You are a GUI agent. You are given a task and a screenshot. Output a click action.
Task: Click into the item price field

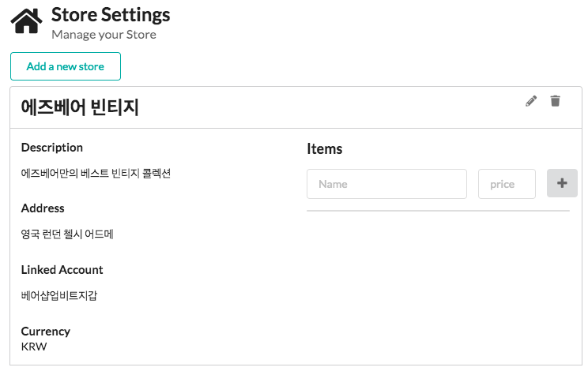[507, 184]
